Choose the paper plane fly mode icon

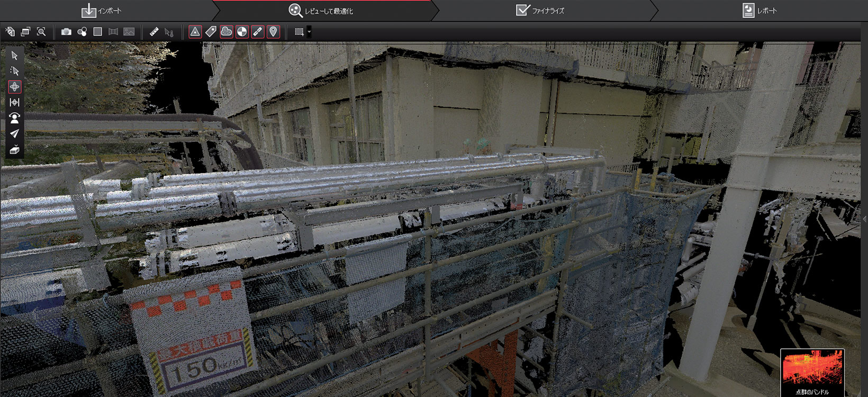pyautogui.click(x=14, y=134)
